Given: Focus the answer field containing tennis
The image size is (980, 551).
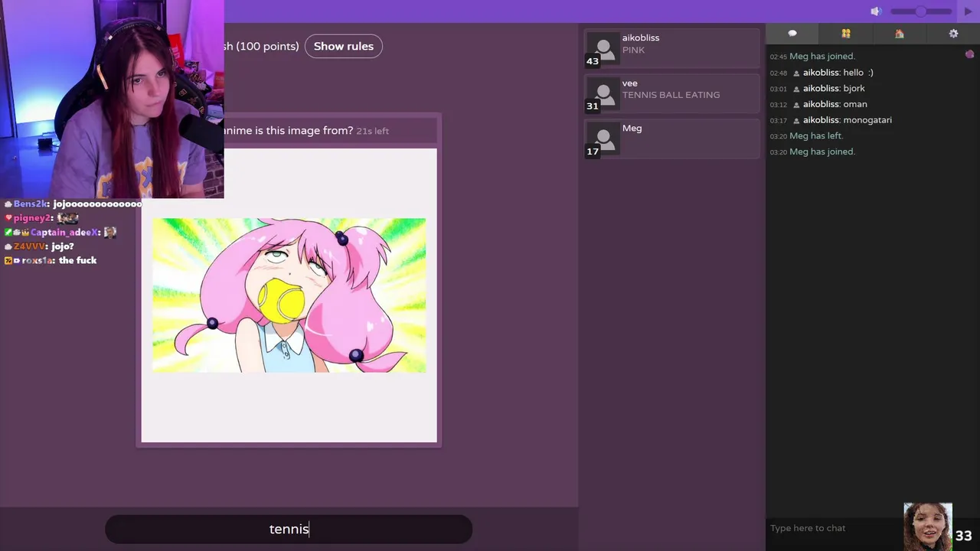Looking at the screenshot, I should [289, 529].
